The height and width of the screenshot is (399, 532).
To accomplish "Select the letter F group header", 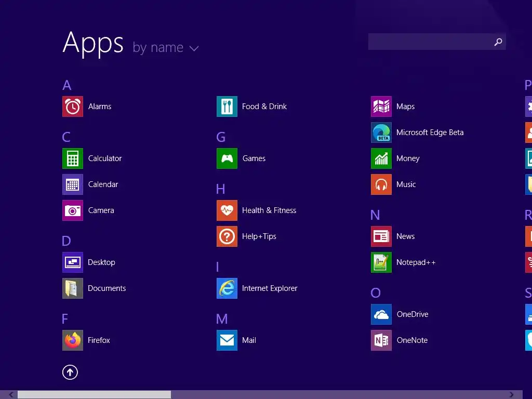I will click(65, 319).
